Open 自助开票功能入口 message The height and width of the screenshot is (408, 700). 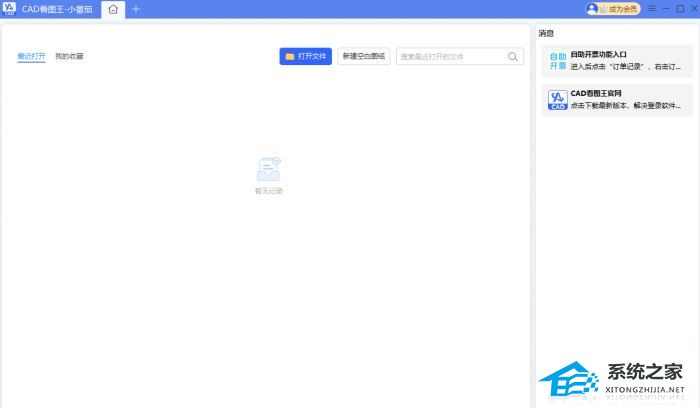tap(617, 61)
